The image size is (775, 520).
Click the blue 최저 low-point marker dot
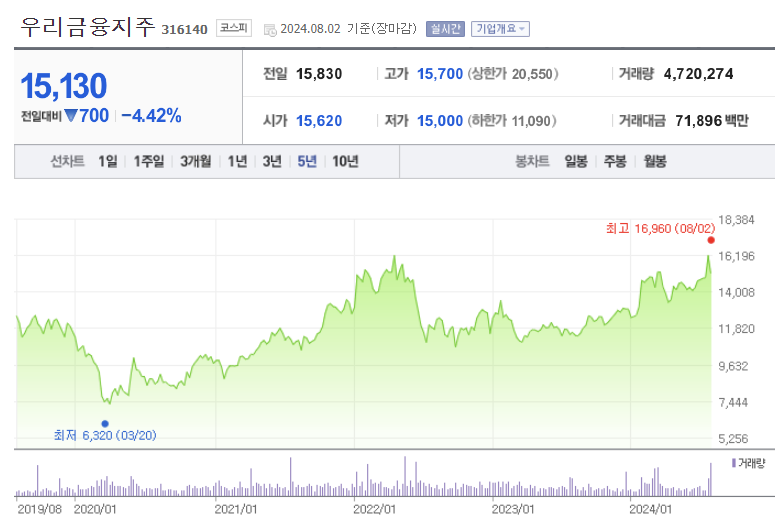[x=105, y=424]
